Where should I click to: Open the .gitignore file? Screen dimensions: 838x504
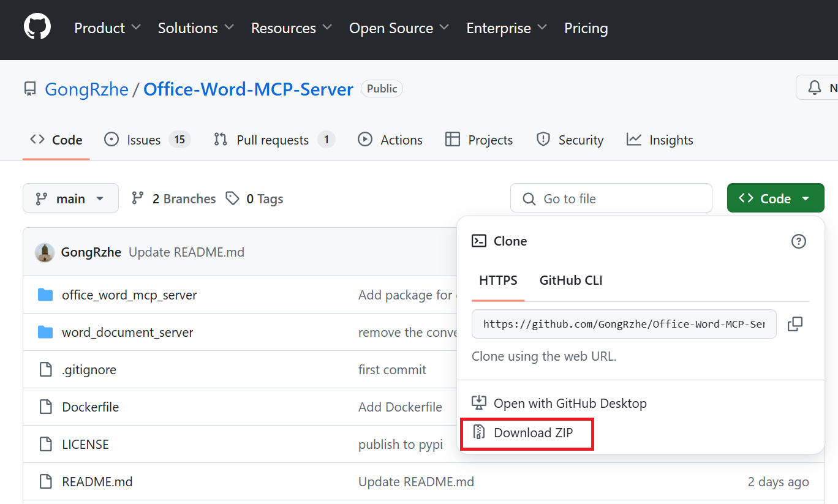pyautogui.click(x=89, y=370)
